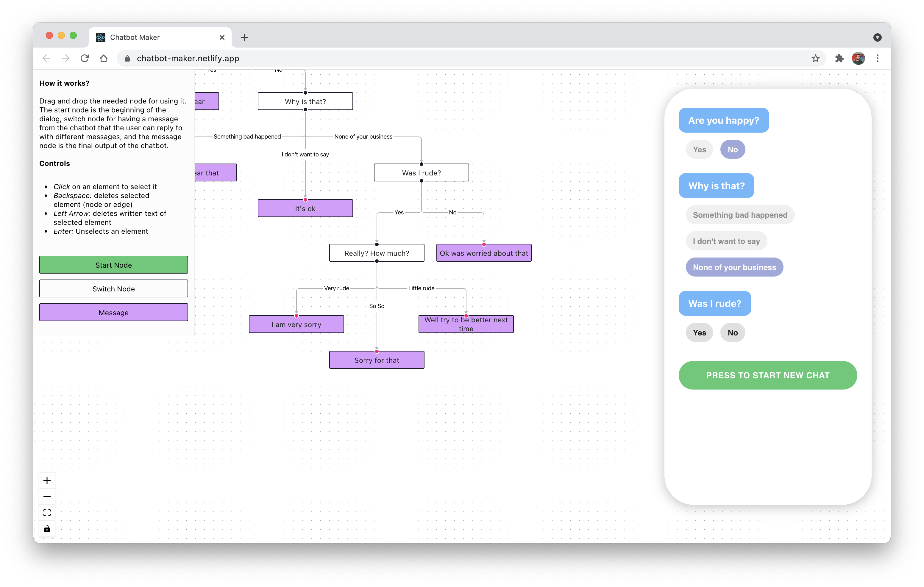Screen dimensions: 924x587
Task: Click the fit view icon
Action: [47, 513]
